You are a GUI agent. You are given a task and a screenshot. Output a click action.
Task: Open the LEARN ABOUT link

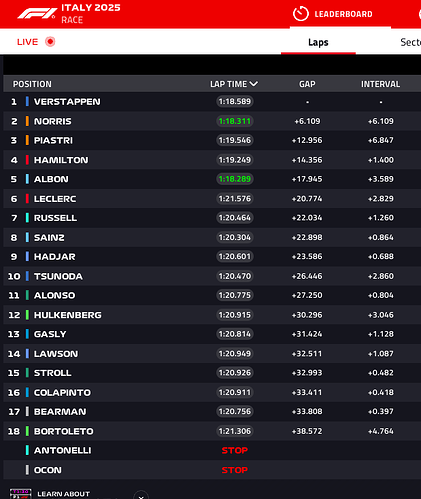pyautogui.click(x=63, y=494)
